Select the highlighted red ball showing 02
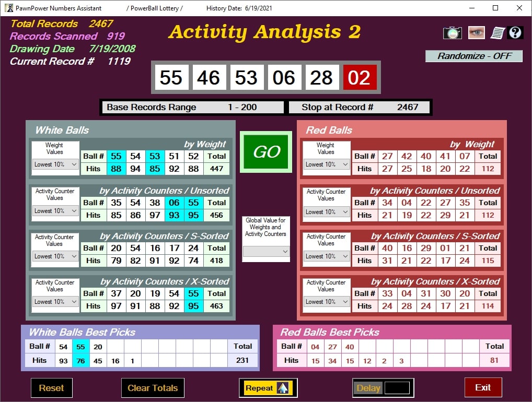The image size is (532, 402). click(x=360, y=77)
